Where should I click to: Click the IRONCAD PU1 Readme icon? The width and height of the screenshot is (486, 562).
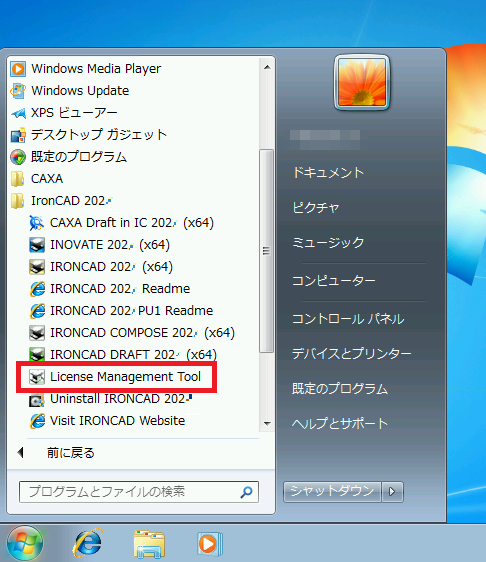37,311
